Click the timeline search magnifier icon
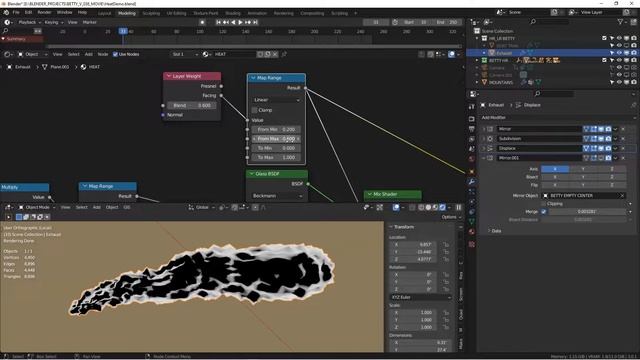 pyautogui.click(x=5, y=31)
